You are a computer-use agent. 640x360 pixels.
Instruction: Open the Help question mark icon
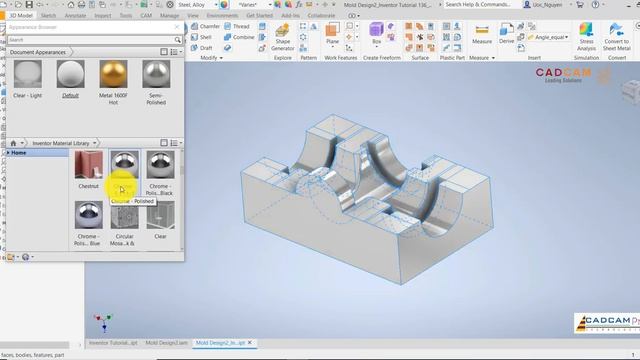[x=596, y=5]
